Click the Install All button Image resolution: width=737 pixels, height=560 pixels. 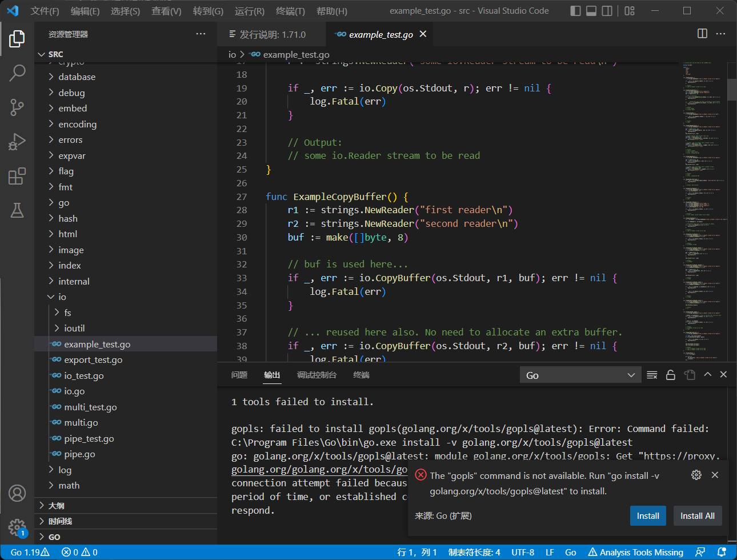(697, 516)
